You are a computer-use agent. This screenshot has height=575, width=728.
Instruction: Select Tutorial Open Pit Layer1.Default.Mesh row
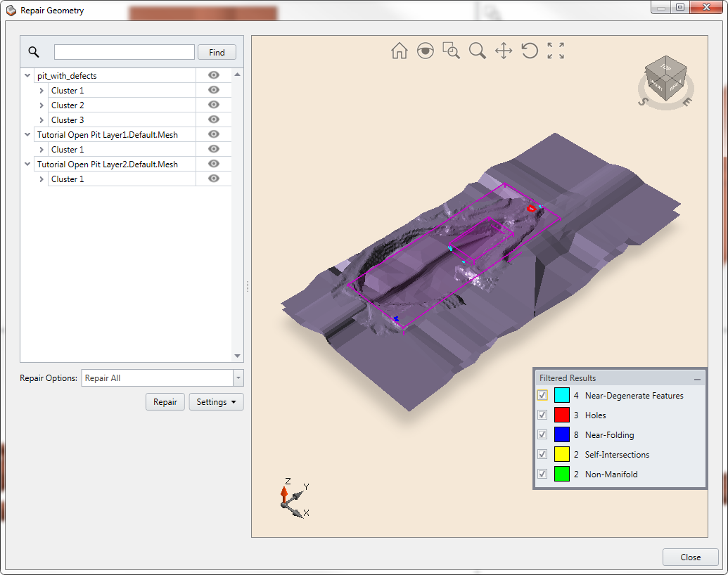115,134
